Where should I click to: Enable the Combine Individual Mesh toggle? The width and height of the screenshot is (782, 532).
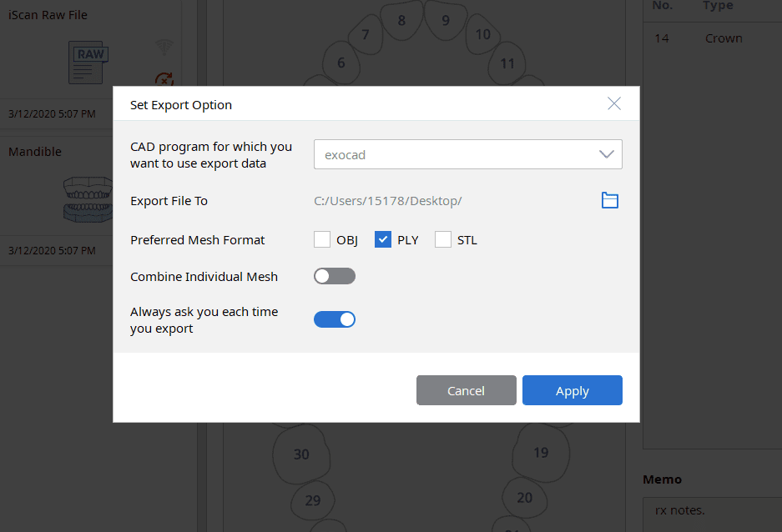coord(335,276)
